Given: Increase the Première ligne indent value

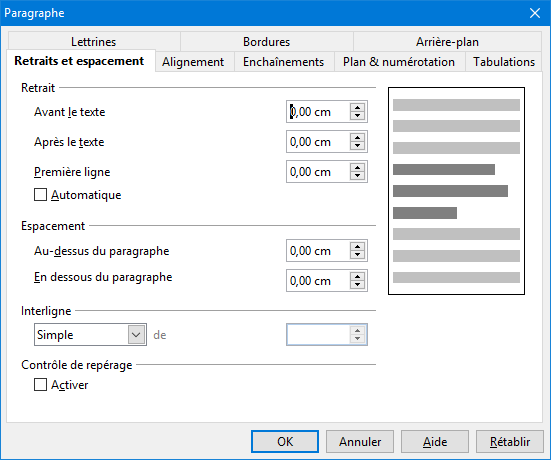Looking at the screenshot, I should 357,168.
